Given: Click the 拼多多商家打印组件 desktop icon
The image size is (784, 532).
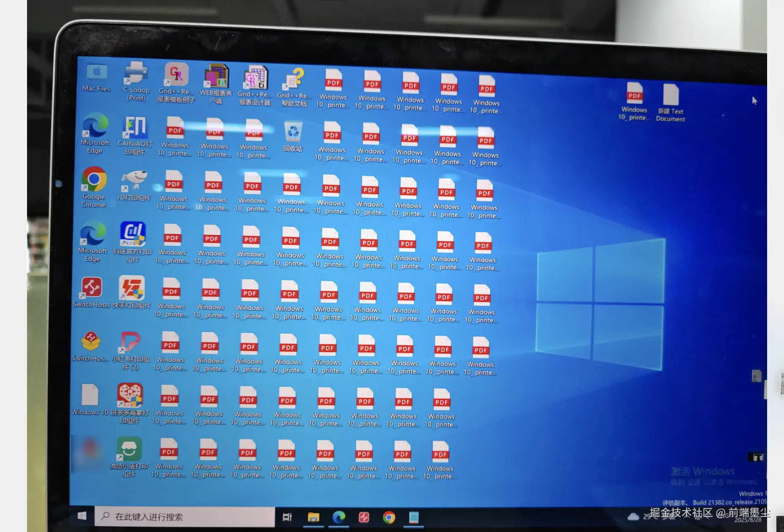Looking at the screenshot, I should [x=130, y=403].
